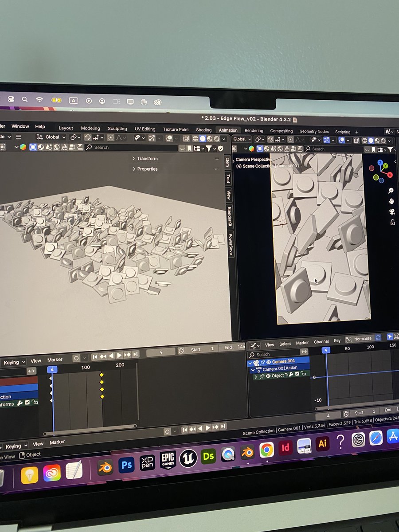Hide Camera.001 using its eye icon

[268, 361]
